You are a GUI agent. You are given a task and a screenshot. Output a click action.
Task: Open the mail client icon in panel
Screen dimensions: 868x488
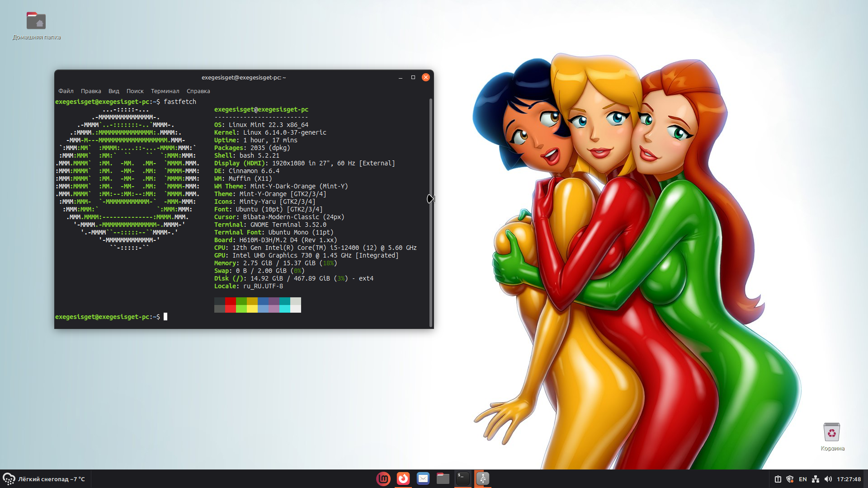pos(423,479)
